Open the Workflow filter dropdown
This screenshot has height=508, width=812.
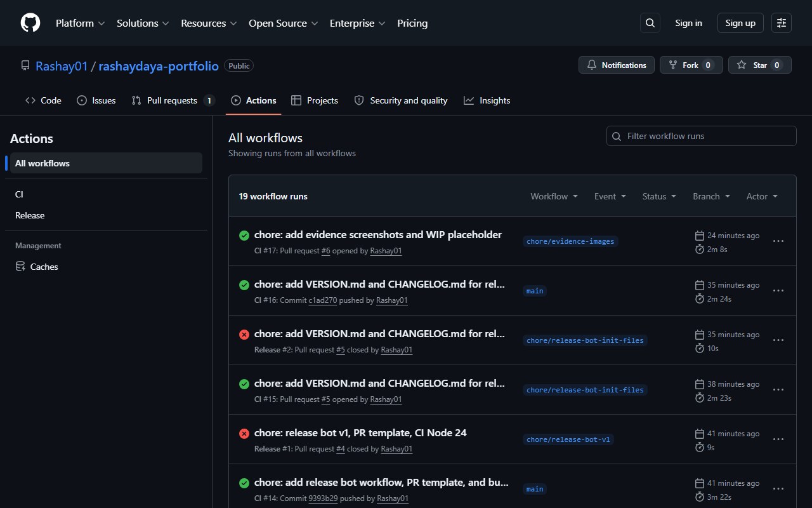(x=554, y=196)
